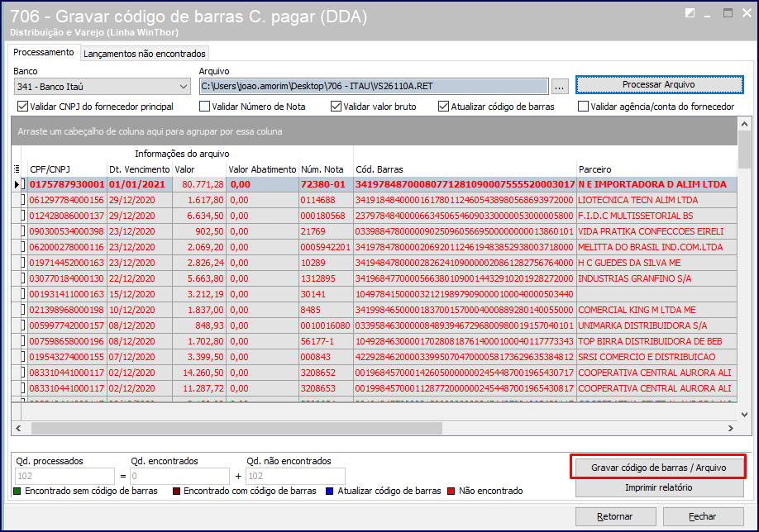Click nota number 56177-1 cell
Viewport: 759px width, 532px height.
[326, 341]
